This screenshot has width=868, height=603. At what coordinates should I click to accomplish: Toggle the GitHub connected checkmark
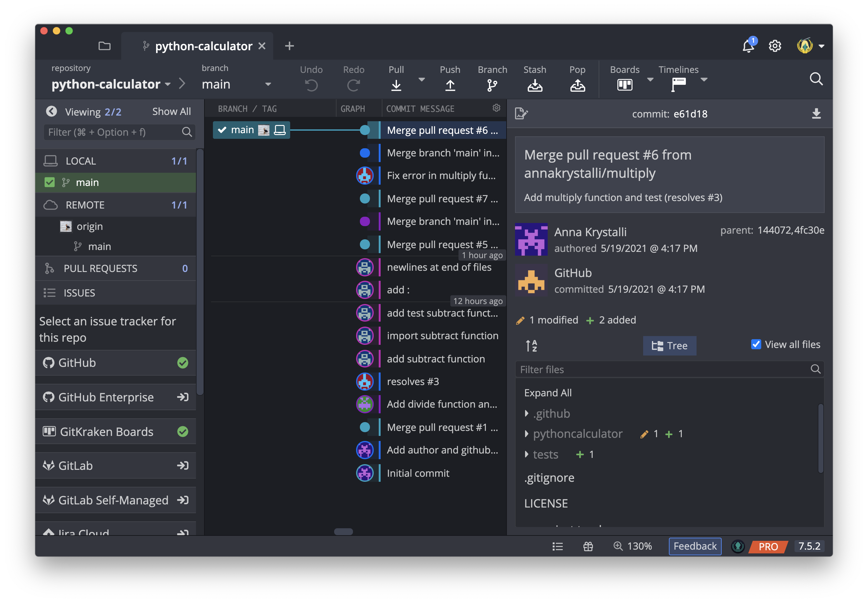tap(183, 363)
